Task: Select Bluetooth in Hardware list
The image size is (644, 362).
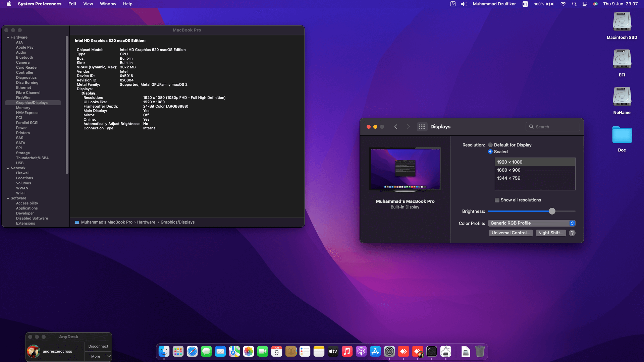Action: [24, 57]
